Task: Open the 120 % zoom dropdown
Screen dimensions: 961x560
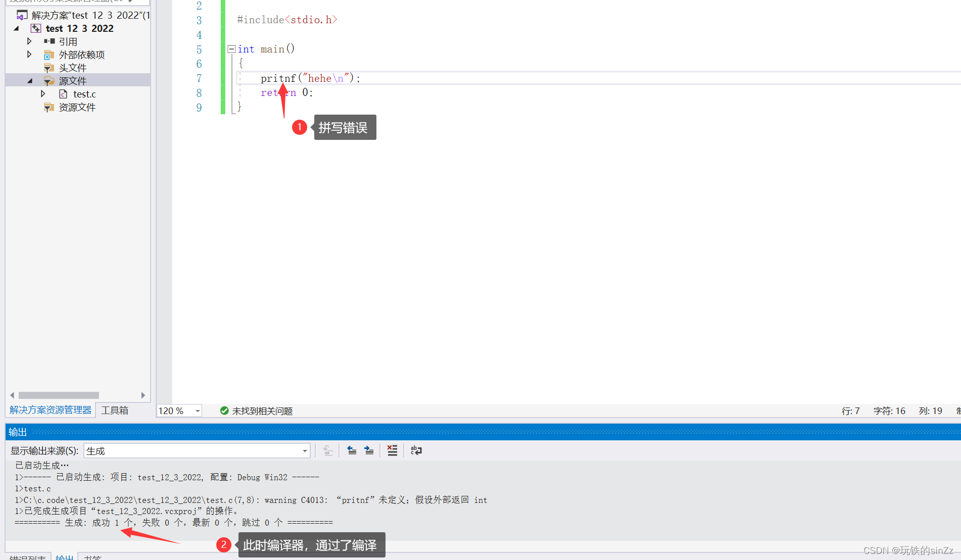Action: 198,411
